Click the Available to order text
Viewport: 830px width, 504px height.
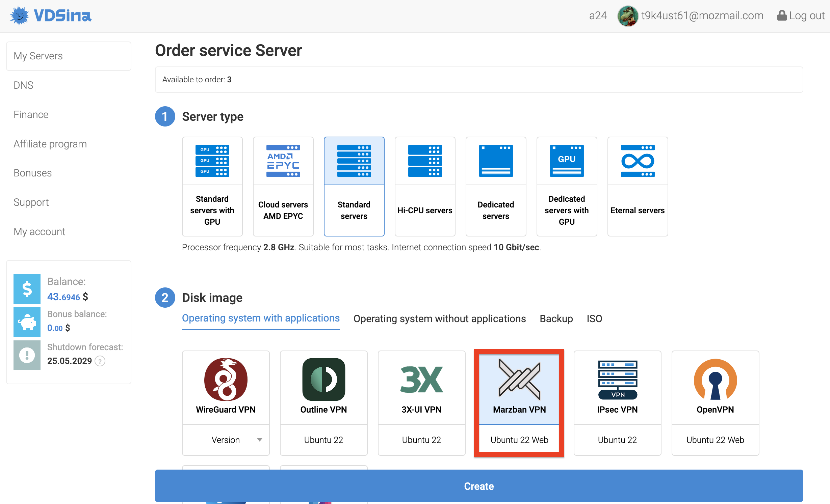tap(197, 80)
